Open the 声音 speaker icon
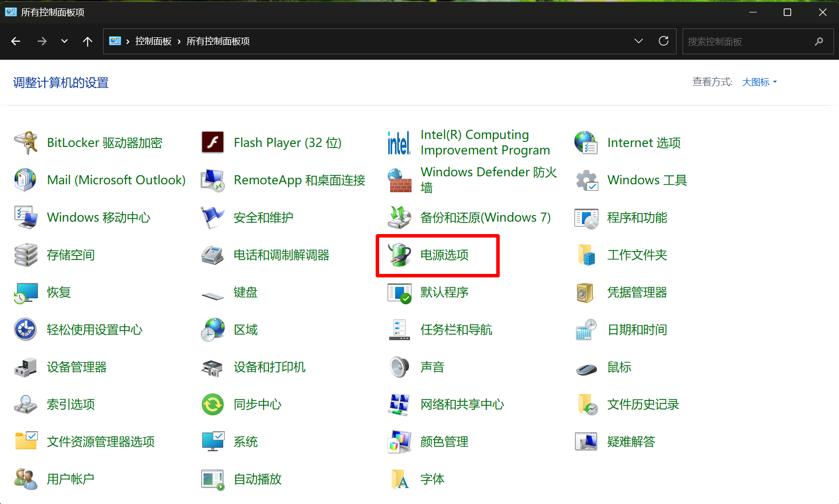The height and width of the screenshot is (504, 839). coord(400,367)
